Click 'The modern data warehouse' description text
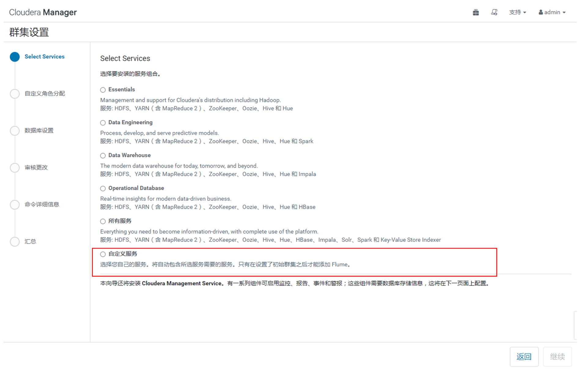The height and width of the screenshot is (392, 579). (x=179, y=166)
